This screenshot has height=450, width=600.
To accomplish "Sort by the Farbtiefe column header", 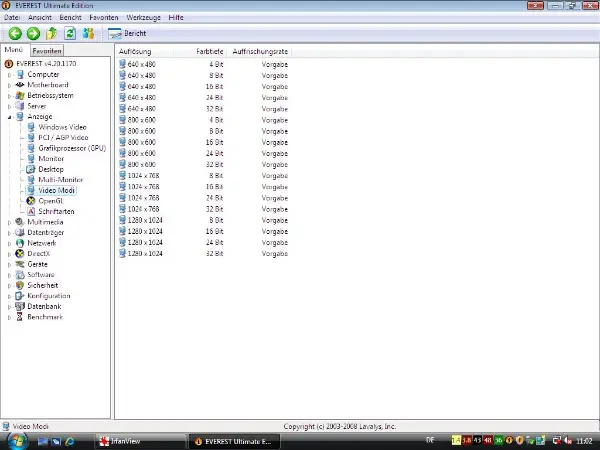I will click(x=210, y=50).
